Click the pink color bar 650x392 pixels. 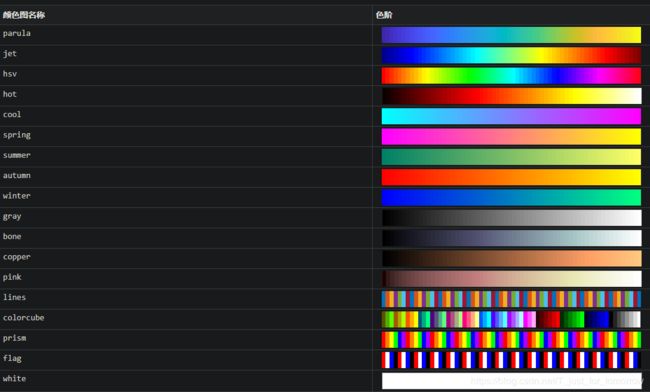point(511,278)
